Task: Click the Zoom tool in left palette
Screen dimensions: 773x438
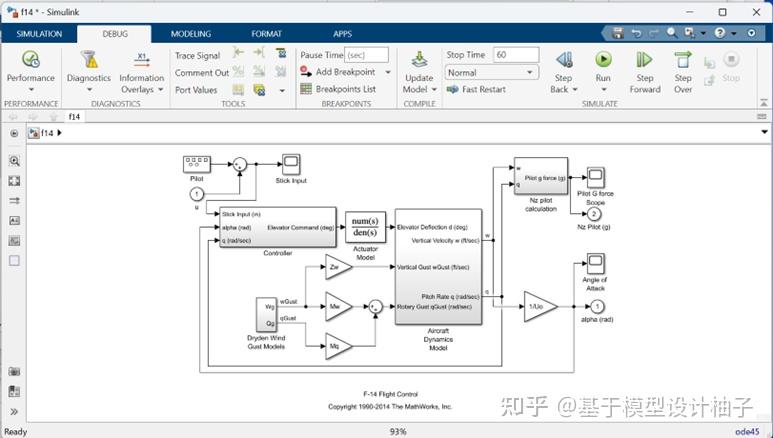Action: coord(14,161)
